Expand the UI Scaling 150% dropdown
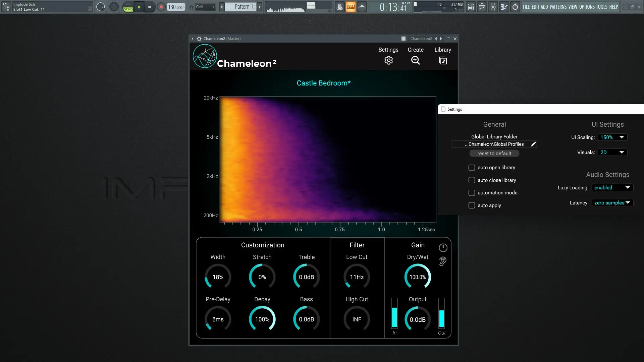The height and width of the screenshot is (362, 644). tap(612, 137)
